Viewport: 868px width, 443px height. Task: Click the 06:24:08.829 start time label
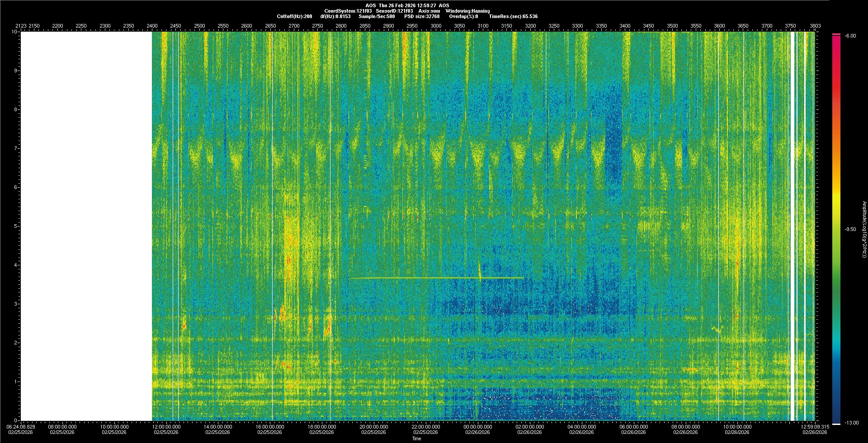pos(21,429)
